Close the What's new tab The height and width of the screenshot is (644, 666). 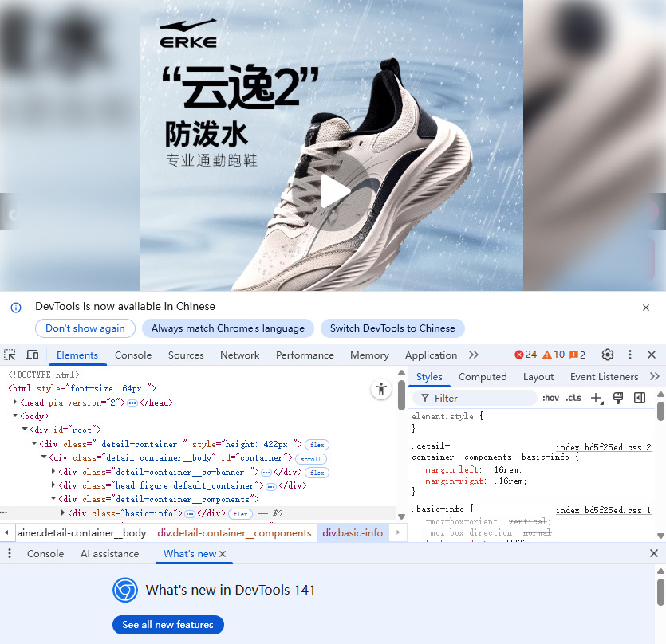(x=223, y=554)
